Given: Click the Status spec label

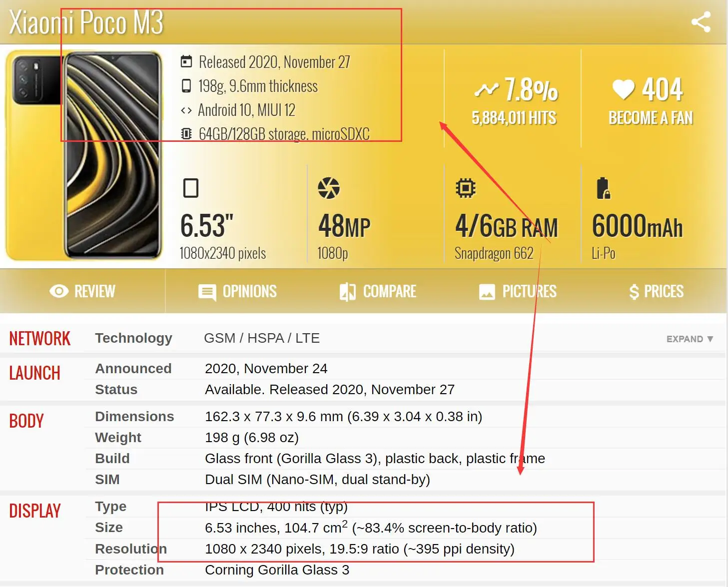Looking at the screenshot, I should (x=116, y=390).
